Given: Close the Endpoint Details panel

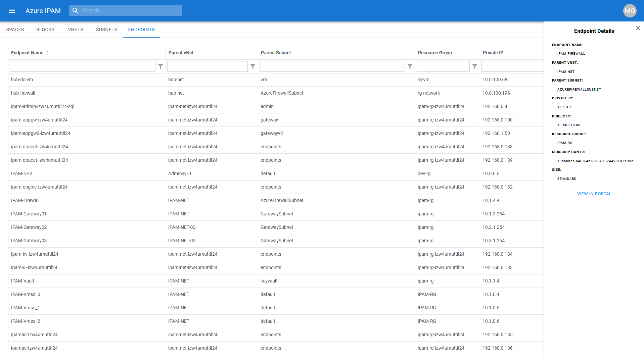Looking at the screenshot, I should (638, 29).
